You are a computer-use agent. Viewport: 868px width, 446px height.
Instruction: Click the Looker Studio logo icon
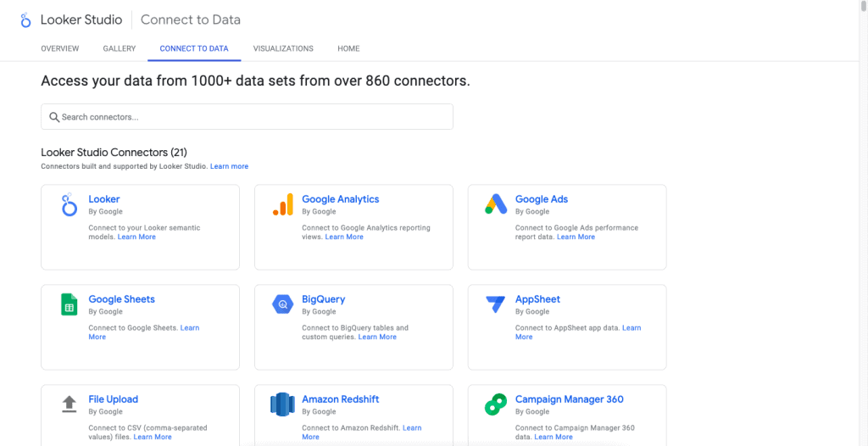(25, 20)
